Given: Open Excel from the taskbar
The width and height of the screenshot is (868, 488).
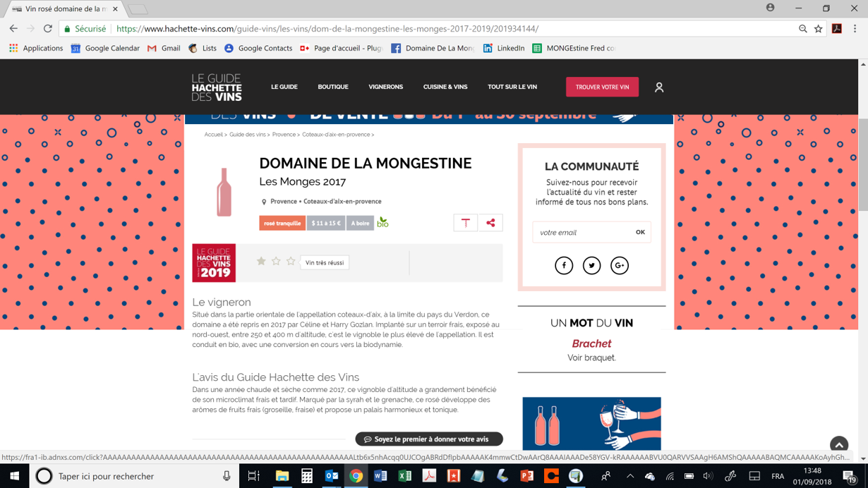Looking at the screenshot, I should (x=405, y=476).
